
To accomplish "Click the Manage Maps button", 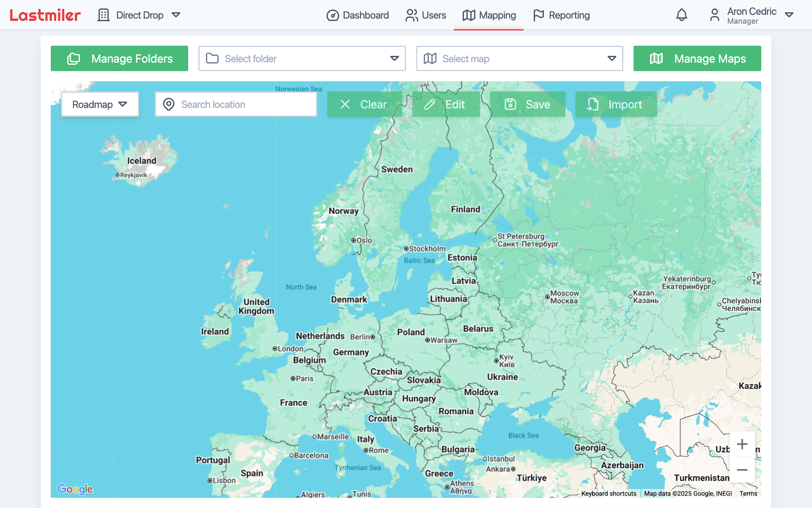I will (x=697, y=58).
